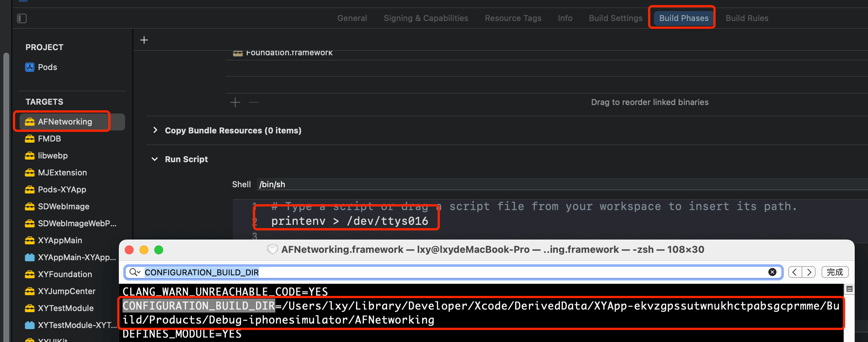Viewport: 868px width, 342px height.
Task: Open the Build Rules tab
Action: (x=747, y=18)
